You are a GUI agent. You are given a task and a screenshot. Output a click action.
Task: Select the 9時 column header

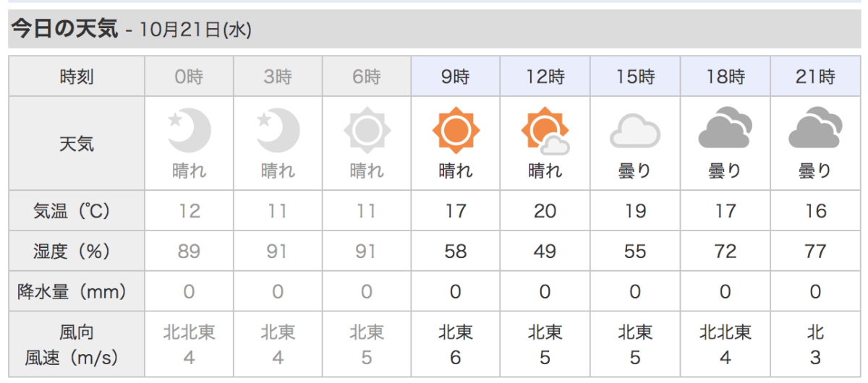(x=456, y=76)
